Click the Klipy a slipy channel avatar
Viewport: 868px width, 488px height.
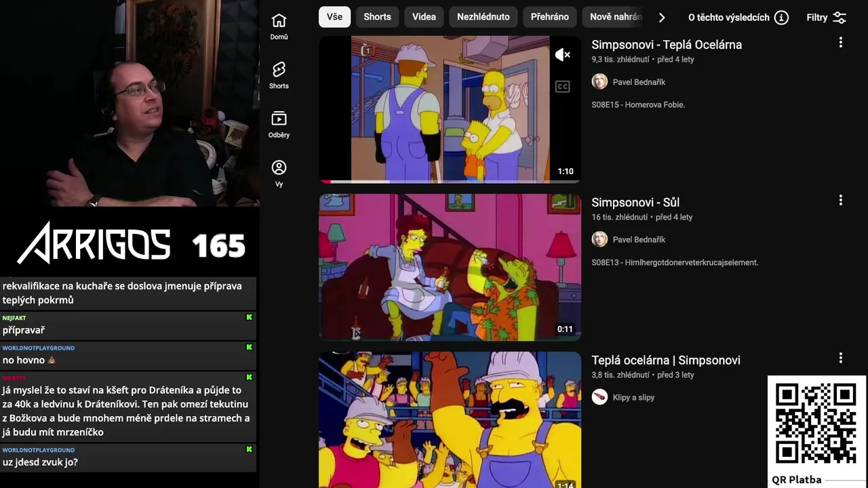(599, 397)
